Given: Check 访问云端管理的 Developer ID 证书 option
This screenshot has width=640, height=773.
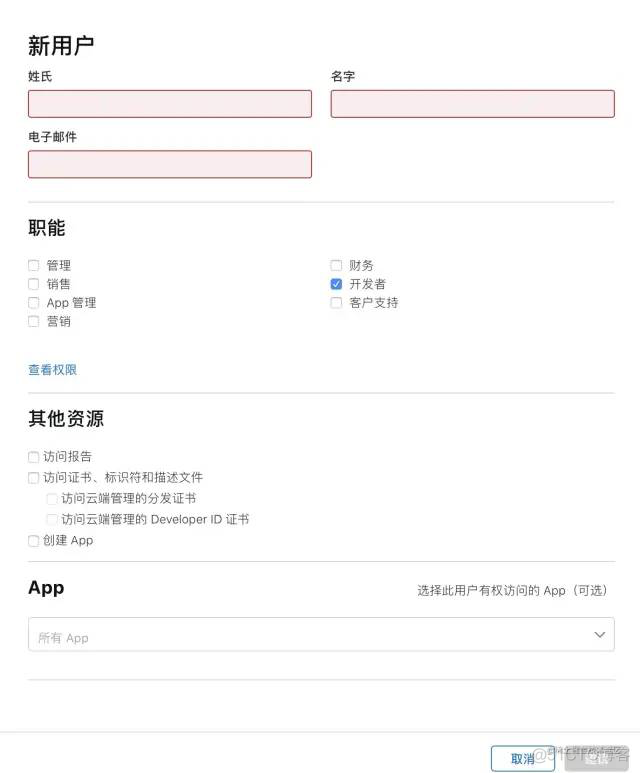Looking at the screenshot, I should point(52,520).
